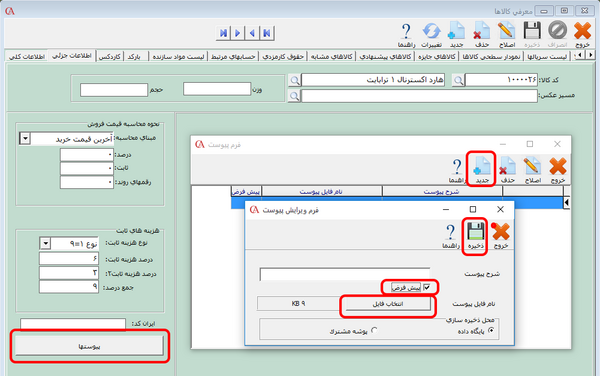
Task: Click the شرح پیوست description input field
Action: pos(345,274)
